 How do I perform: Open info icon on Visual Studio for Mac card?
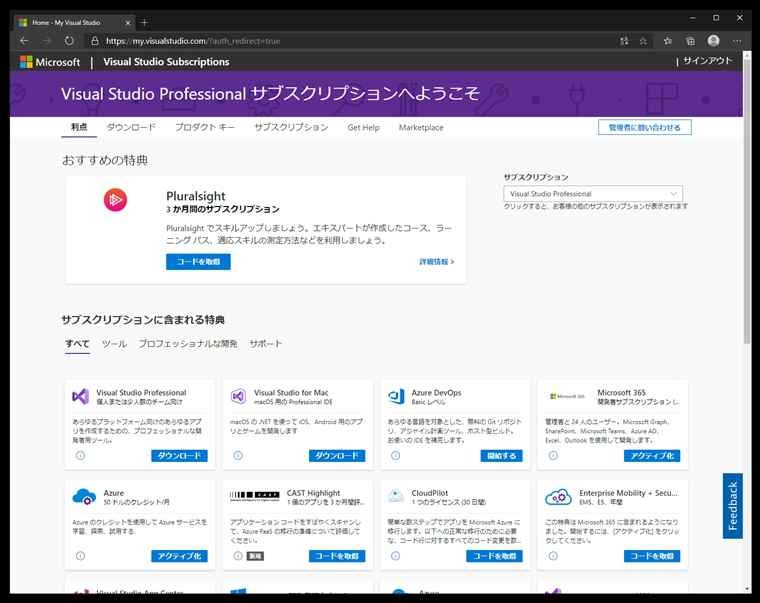point(238,456)
